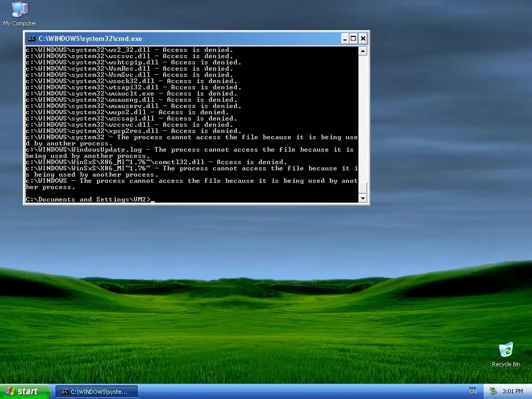
Task: Click the Start button
Action: pos(25,392)
